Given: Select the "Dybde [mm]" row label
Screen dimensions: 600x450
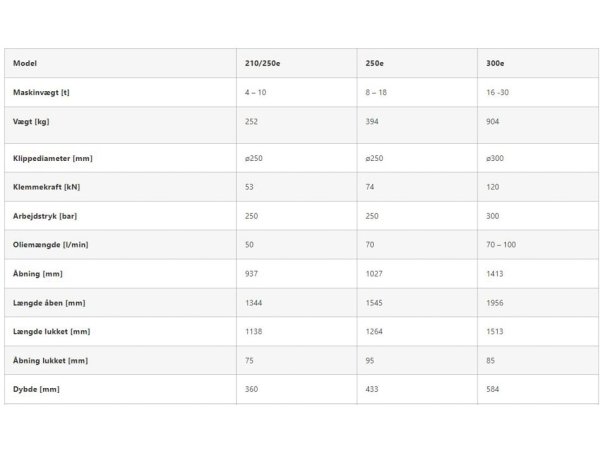Looking at the screenshot, I should coord(35,389).
